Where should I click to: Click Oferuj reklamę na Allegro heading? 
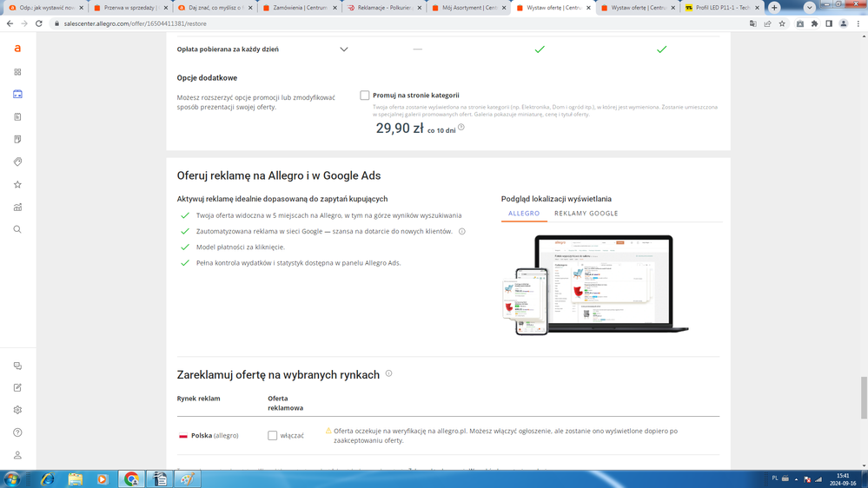click(279, 175)
